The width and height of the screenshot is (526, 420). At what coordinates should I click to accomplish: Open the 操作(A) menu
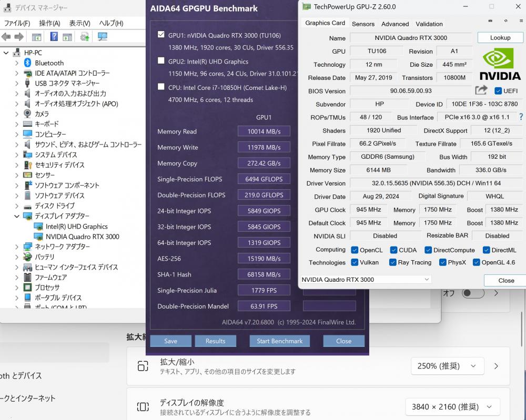(49, 23)
